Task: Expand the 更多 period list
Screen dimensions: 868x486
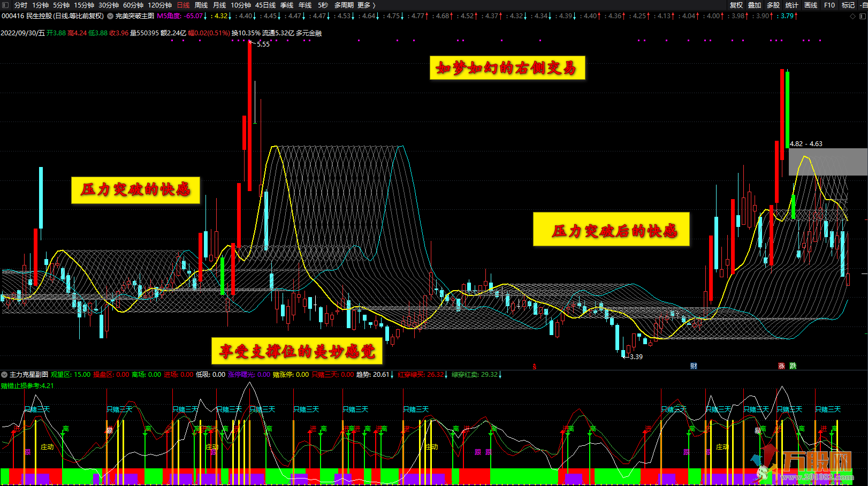Action: coord(367,5)
